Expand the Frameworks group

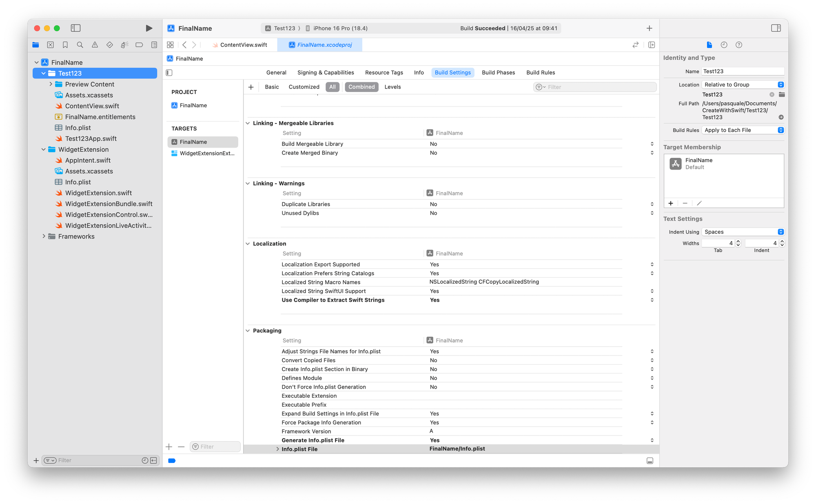point(44,237)
